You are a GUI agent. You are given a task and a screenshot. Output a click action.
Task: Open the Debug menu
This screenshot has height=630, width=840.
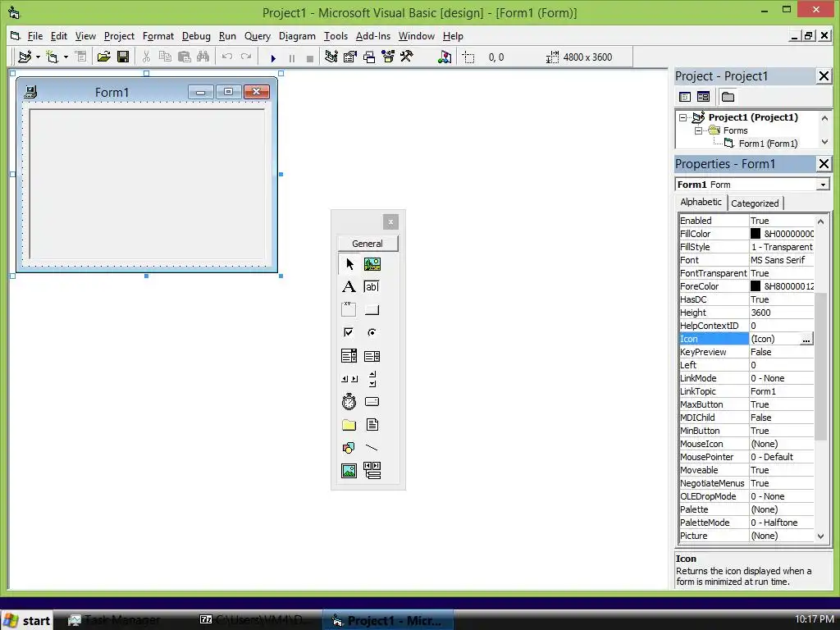pyautogui.click(x=196, y=36)
